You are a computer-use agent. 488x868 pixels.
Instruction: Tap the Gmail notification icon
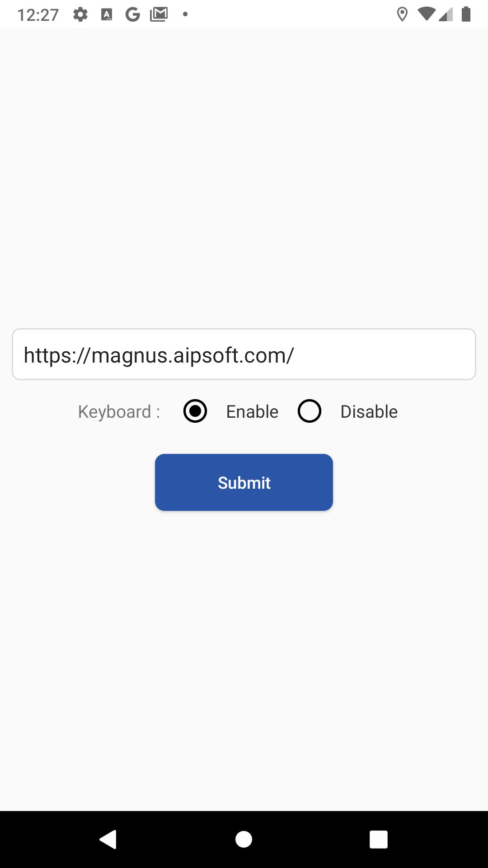(159, 14)
